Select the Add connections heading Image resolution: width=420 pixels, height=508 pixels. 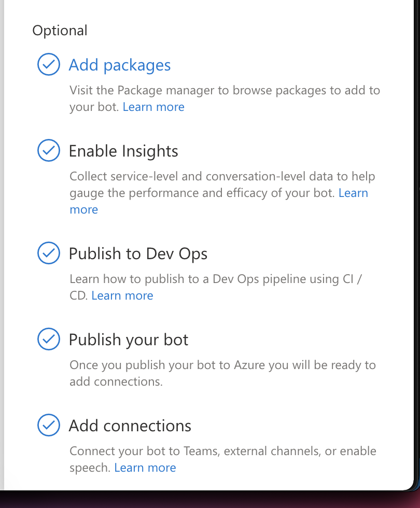point(130,426)
